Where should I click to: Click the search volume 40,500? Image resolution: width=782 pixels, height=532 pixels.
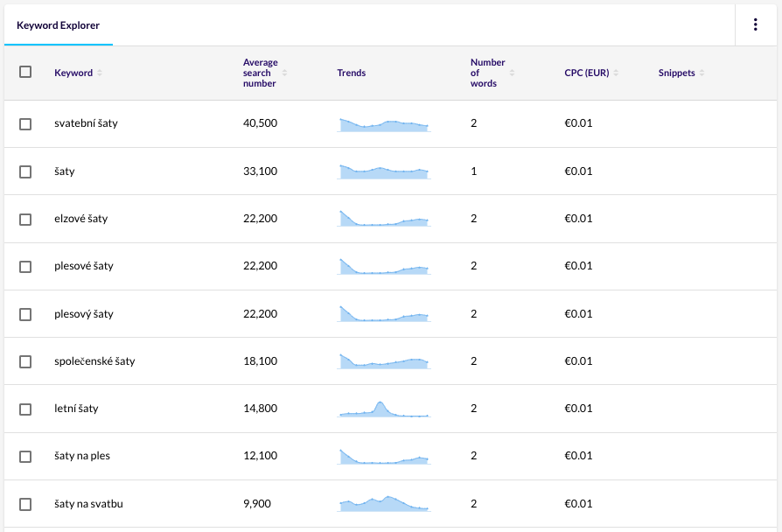click(261, 123)
